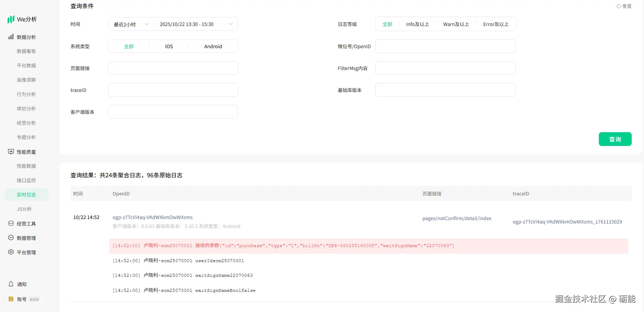The width and height of the screenshot is (644, 312).
Task: Expand the 数据分析 menu section
Action: click(x=26, y=37)
